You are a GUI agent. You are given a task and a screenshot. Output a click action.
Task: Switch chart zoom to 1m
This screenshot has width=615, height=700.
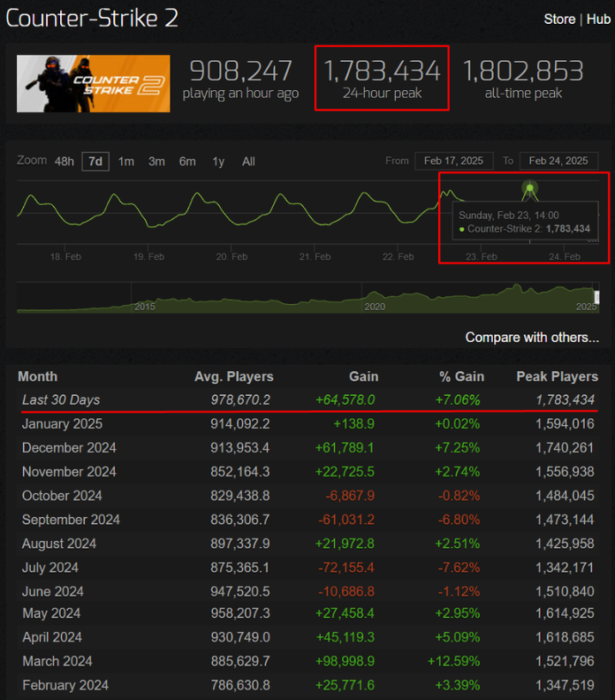coord(126,161)
